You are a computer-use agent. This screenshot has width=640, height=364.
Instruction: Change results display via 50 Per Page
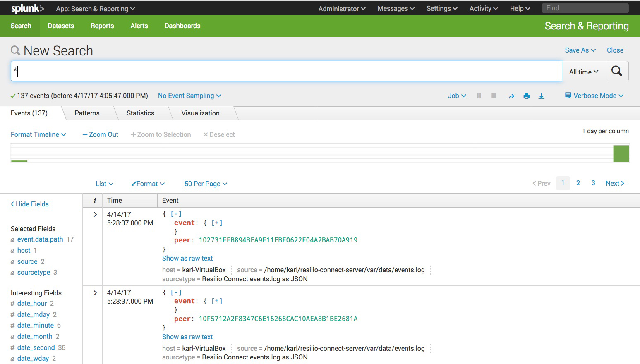tap(205, 184)
